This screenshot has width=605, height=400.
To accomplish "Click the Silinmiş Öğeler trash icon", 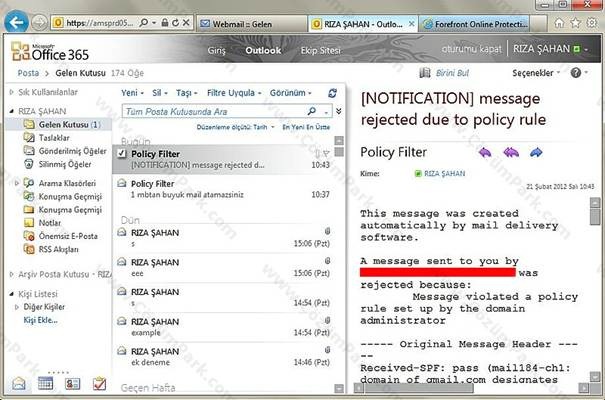I will click(x=29, y=164).
